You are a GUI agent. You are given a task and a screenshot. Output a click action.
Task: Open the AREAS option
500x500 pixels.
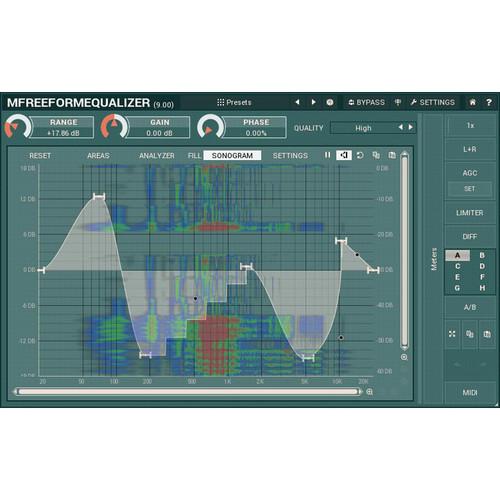[x=98, y=156]
